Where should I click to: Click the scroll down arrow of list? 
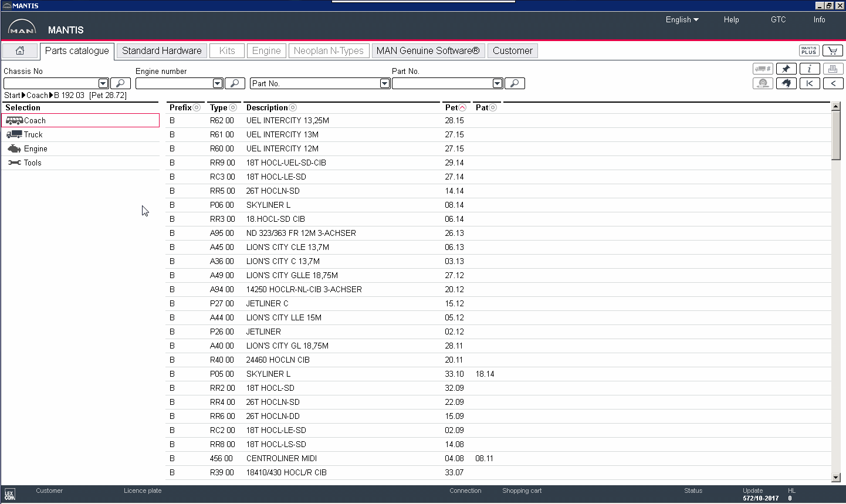(836, 478)
